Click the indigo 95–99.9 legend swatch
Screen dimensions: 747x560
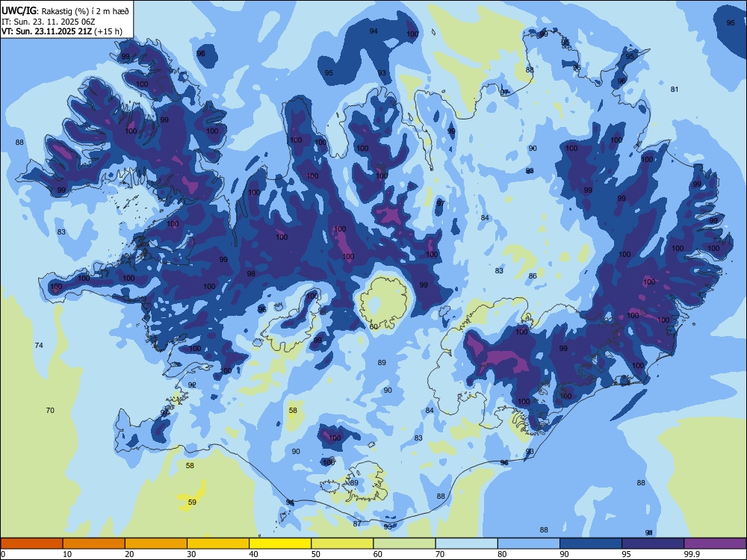[653, 544]
